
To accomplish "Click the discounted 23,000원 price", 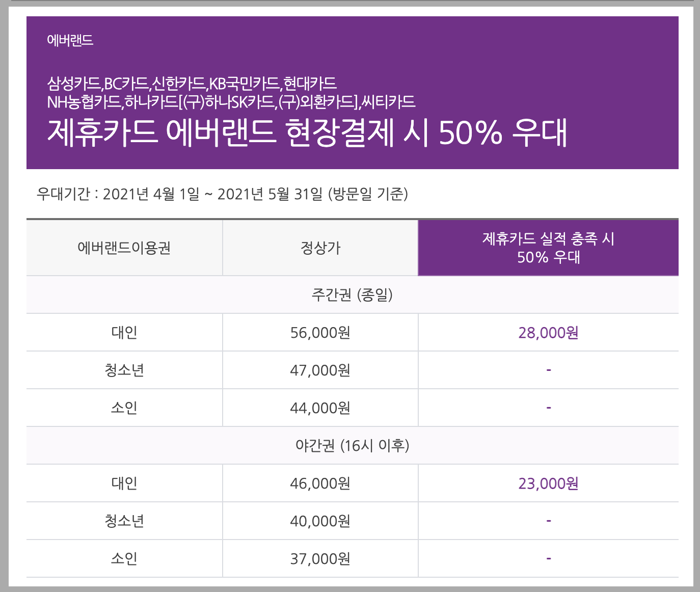I will click(549, 483).
